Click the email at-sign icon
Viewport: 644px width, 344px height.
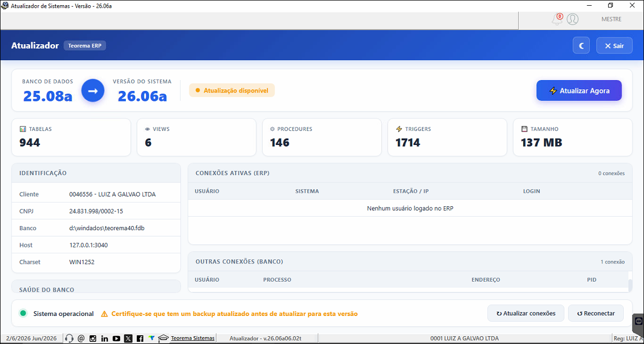(81, 338)
